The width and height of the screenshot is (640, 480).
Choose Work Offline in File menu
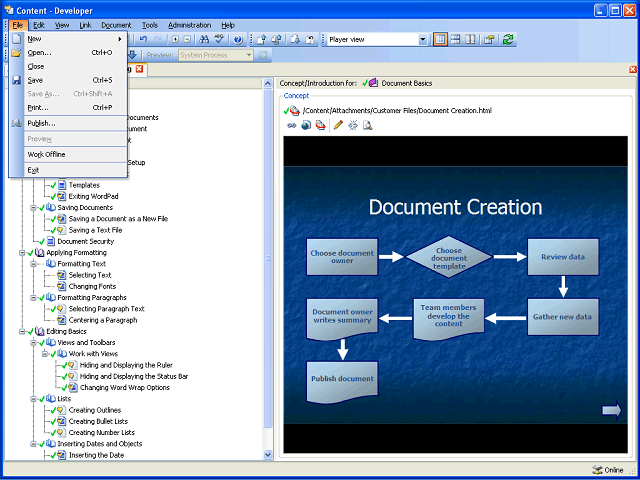[48, 154]
